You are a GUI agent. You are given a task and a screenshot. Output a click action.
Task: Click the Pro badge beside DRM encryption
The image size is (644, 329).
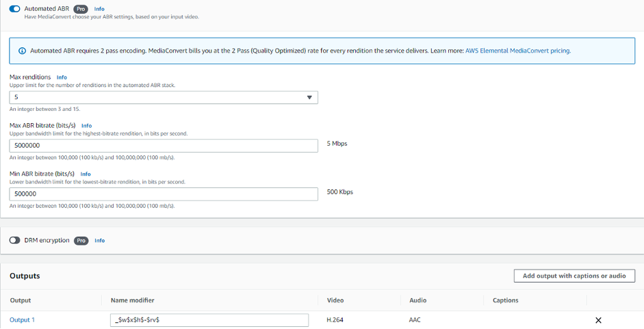click(81, 241)
